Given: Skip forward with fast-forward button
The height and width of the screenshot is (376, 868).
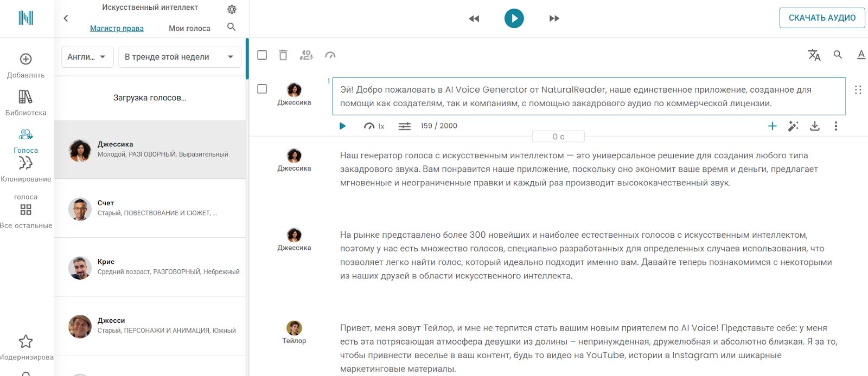Looking at the screenshot, I should 554,18.
